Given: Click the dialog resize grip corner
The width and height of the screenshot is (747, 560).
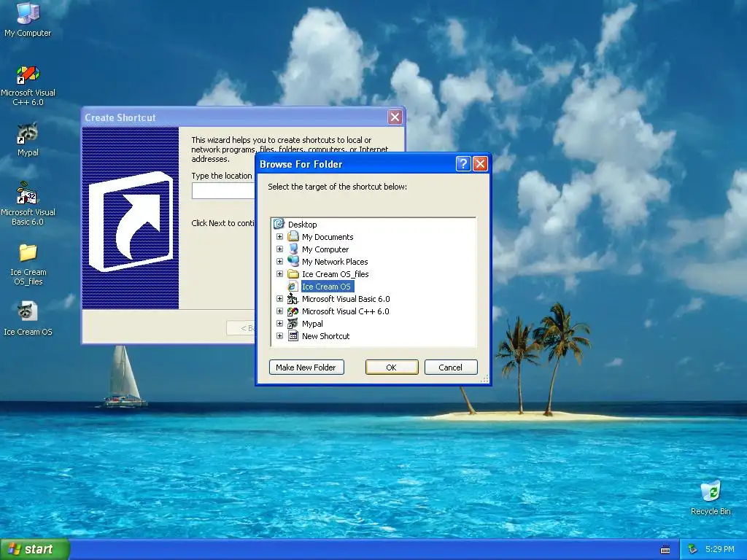Looking at the screenshot, I should [484, 378].
